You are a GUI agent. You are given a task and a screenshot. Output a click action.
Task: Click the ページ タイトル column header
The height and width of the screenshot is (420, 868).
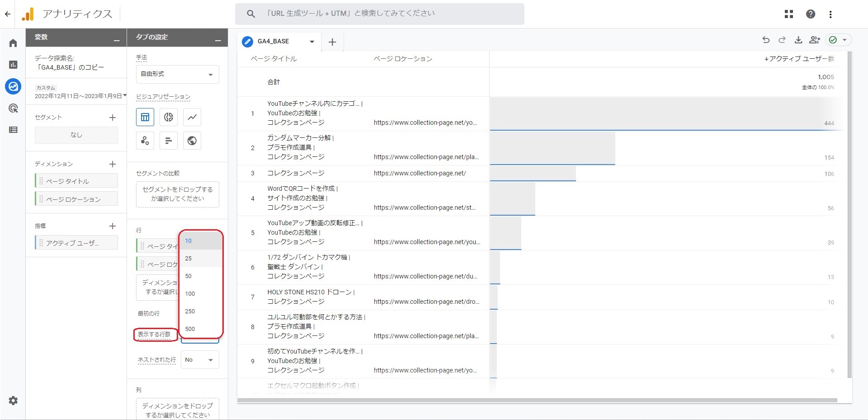pos(274,59)
